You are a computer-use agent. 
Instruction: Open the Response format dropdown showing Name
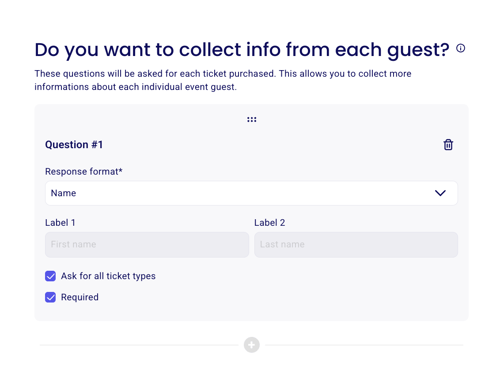251,193
